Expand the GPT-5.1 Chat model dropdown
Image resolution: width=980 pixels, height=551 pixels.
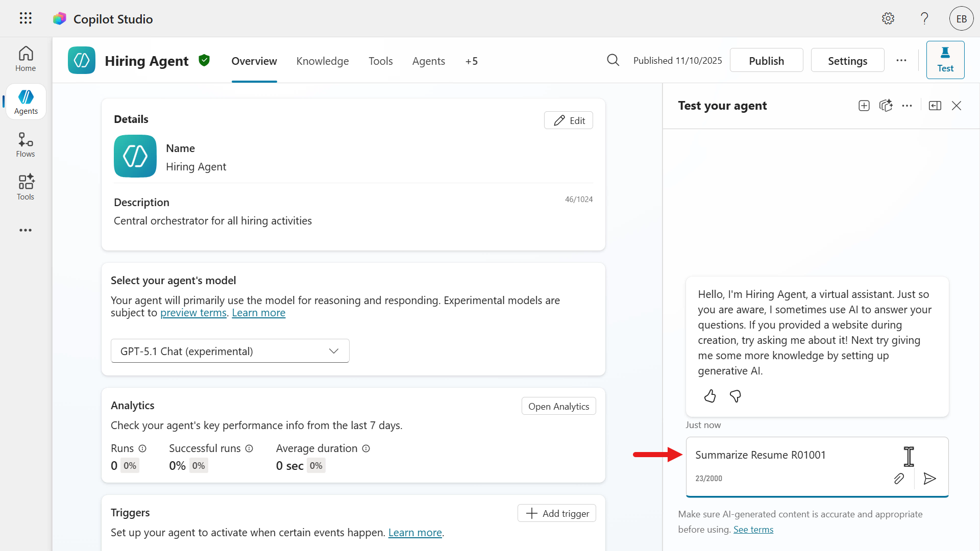pyautogui.click(x=230, y=351)
